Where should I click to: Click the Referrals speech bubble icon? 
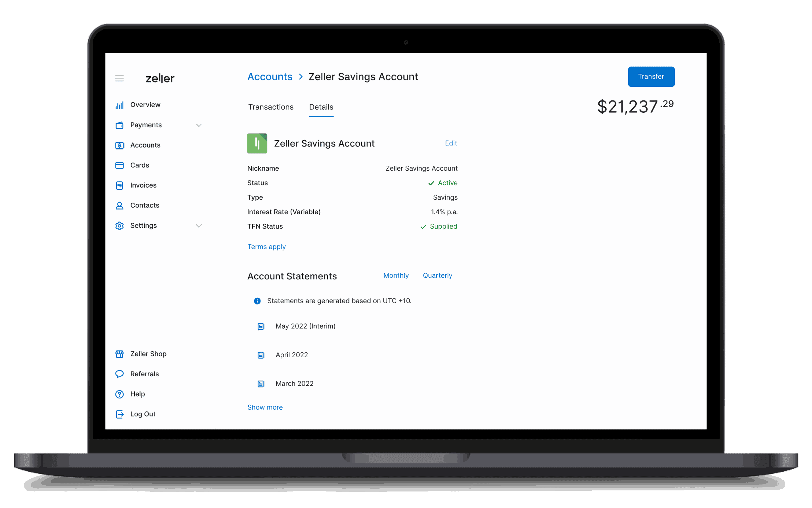119,374
